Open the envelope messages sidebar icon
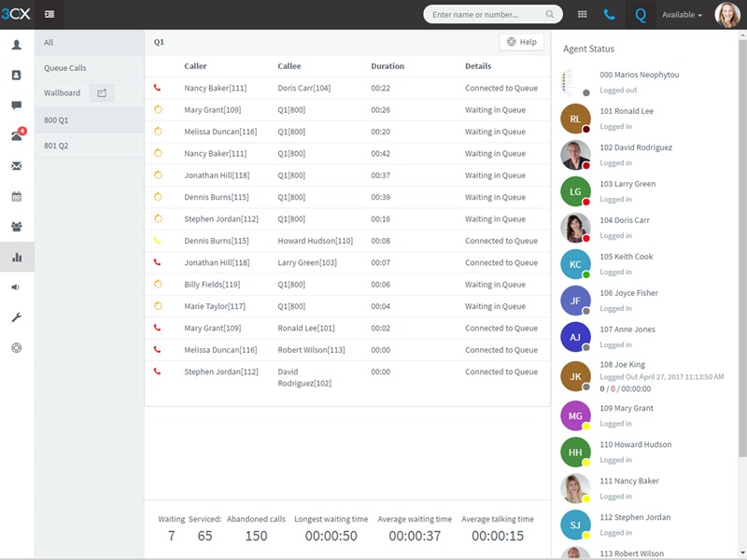 coord(17,166)
